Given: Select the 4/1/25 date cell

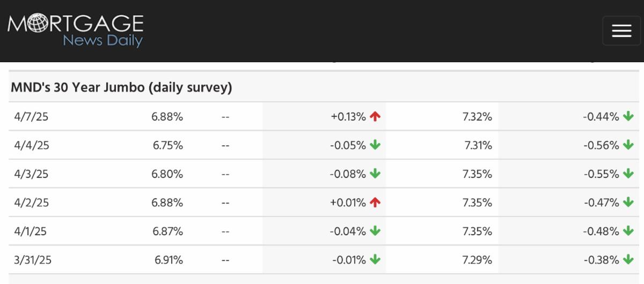Looking at the screenshot, I should (32, 231).
